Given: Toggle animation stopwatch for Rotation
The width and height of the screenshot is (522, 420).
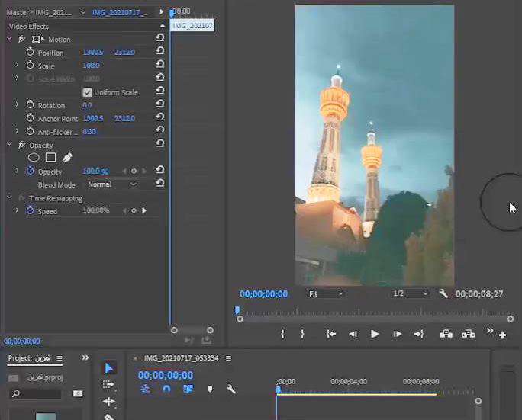Looking at the screenshot, I should [31, 104].
